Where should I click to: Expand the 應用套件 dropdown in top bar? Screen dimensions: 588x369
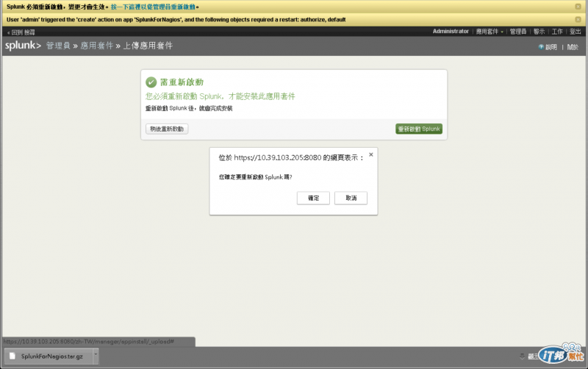point(490,32)
